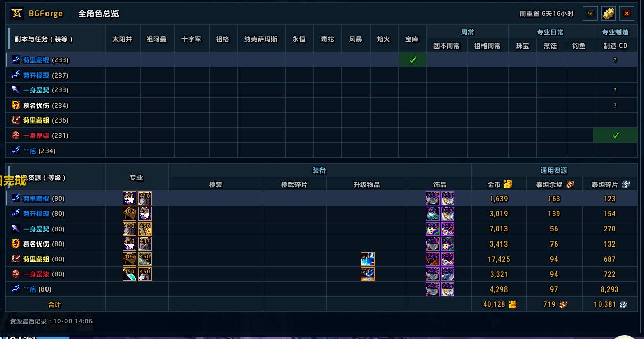Click the 橙装 column header
Viewport: 644px width, 339px height.
pos(216,184)
